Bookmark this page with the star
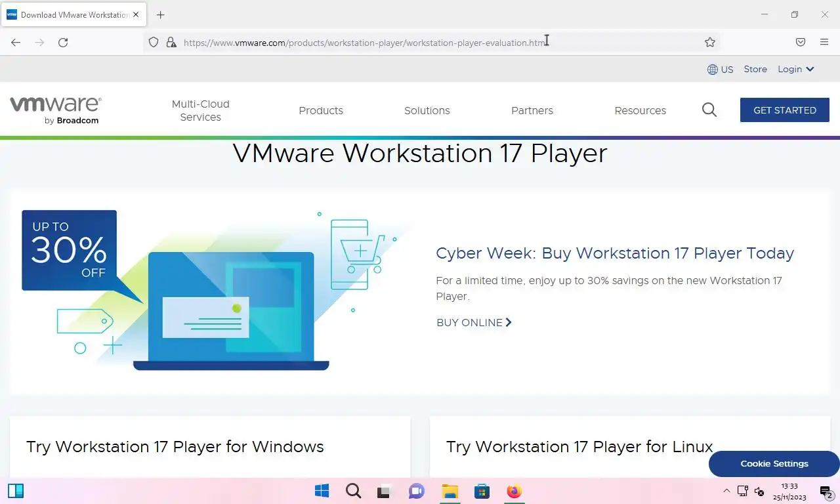Viewport: 840px width, 504px height. coord(710,42)
